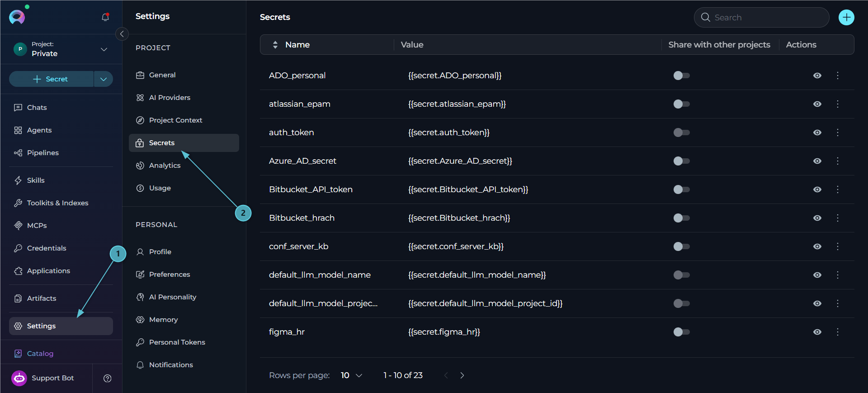Toggle sharing for Bitbucket_API_token
Screen dimensions: 868x393
point(681,189)
